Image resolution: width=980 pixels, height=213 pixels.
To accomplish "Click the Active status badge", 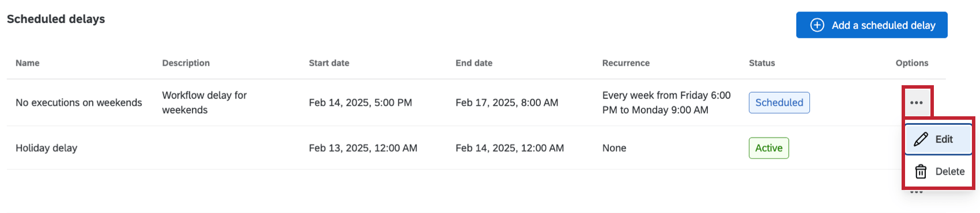I will [x=768, y=148].
